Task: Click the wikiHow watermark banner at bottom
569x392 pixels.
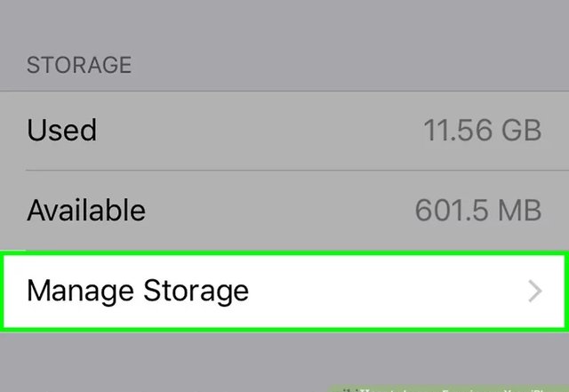Action: (449, 388)
